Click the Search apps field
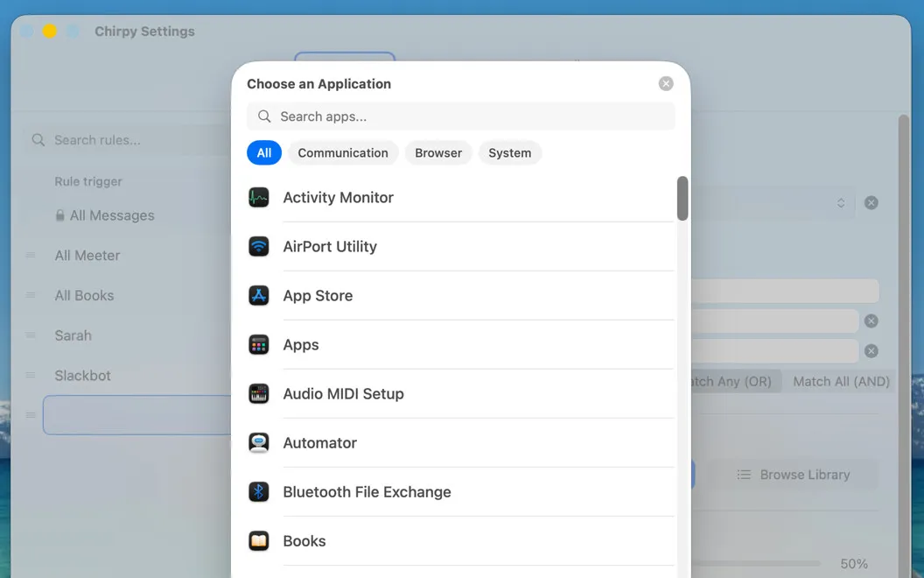This screenshot has height=578, width=924. (x=461, y=116)
